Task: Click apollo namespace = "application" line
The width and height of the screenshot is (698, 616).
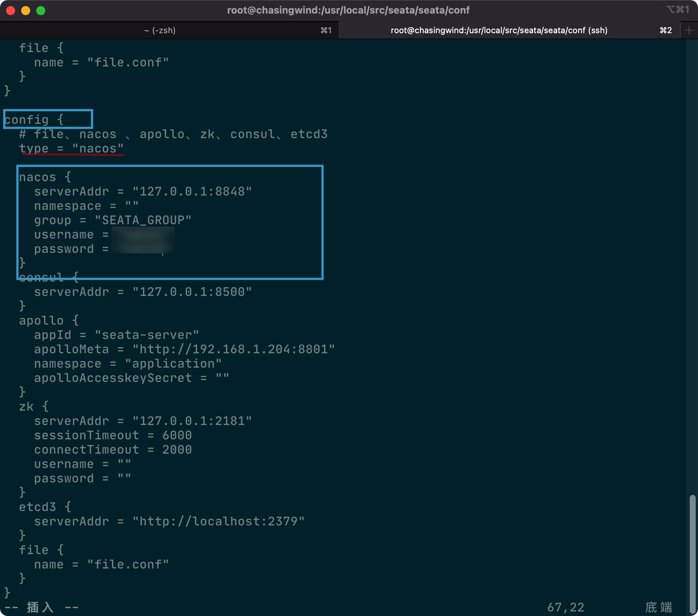Action: (128, 363)
